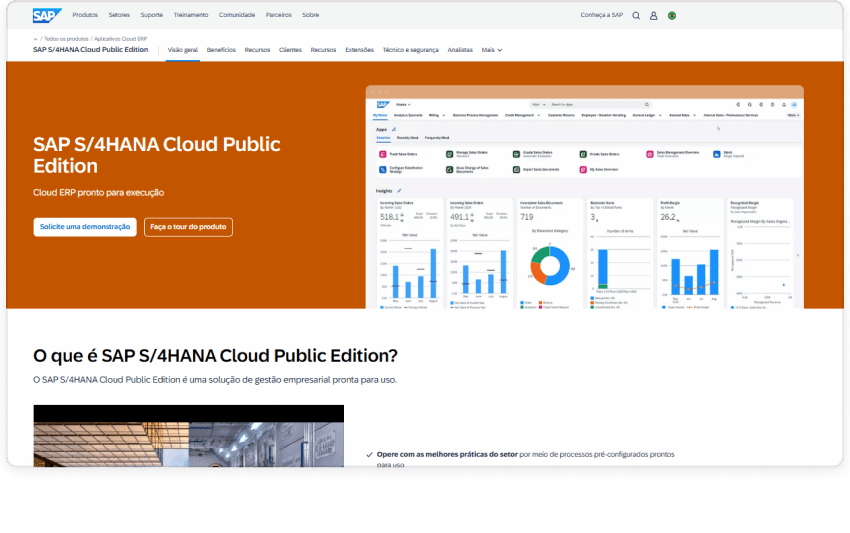850x533 pixels.
Task: Expand the preview's More dropdown
Action: click(794, 115)
